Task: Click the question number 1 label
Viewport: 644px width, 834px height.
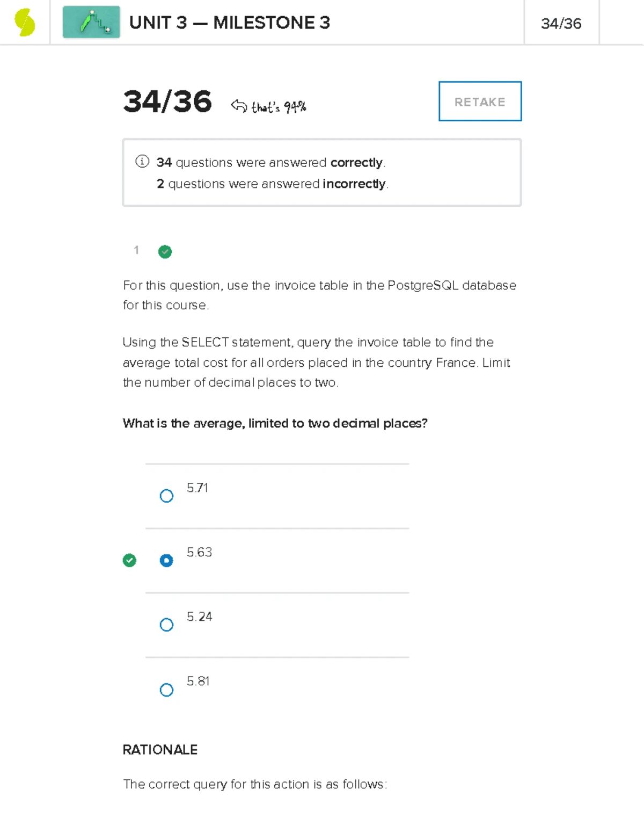Action: (x=136, y=250)
